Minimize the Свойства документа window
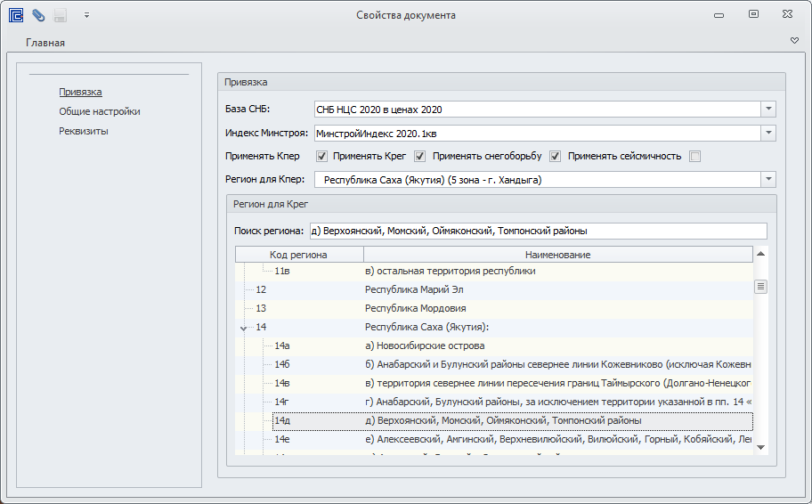812x504 pixels. click(x=719, y=15)
